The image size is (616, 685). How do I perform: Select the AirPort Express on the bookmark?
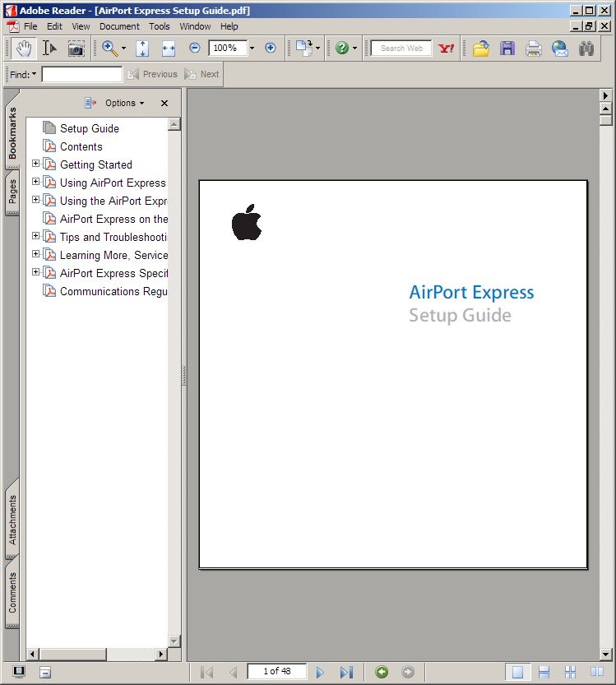113,219
